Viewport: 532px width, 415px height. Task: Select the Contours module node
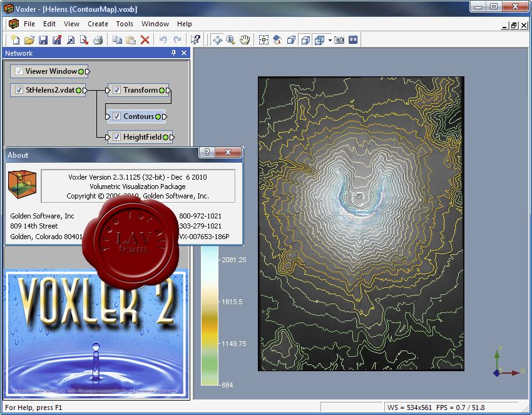[136, 116]
